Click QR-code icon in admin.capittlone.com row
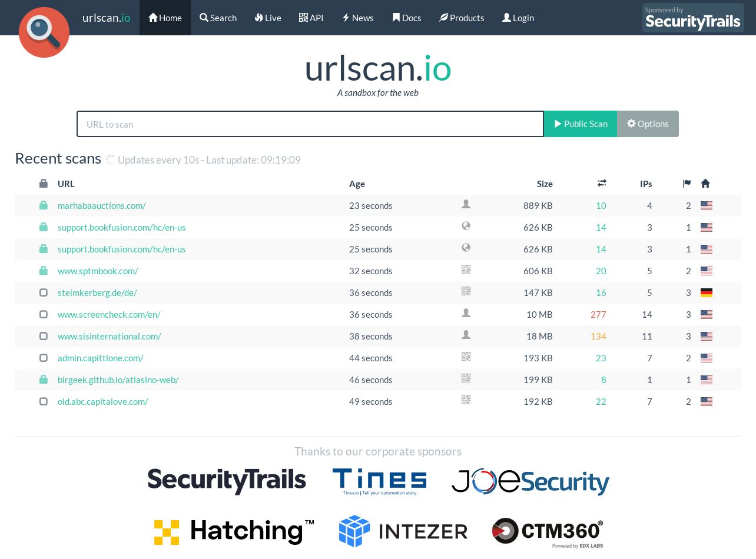 tap(466, 357)
